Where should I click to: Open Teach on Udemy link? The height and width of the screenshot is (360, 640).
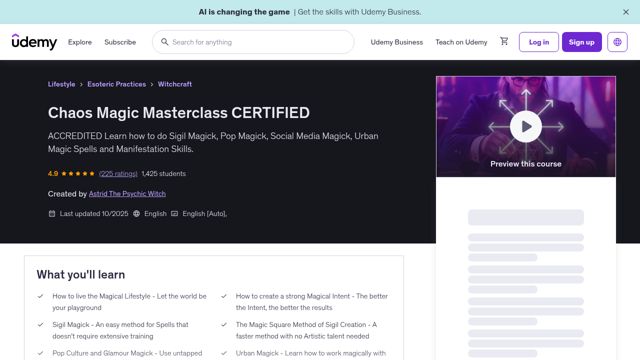pos(461,42)
